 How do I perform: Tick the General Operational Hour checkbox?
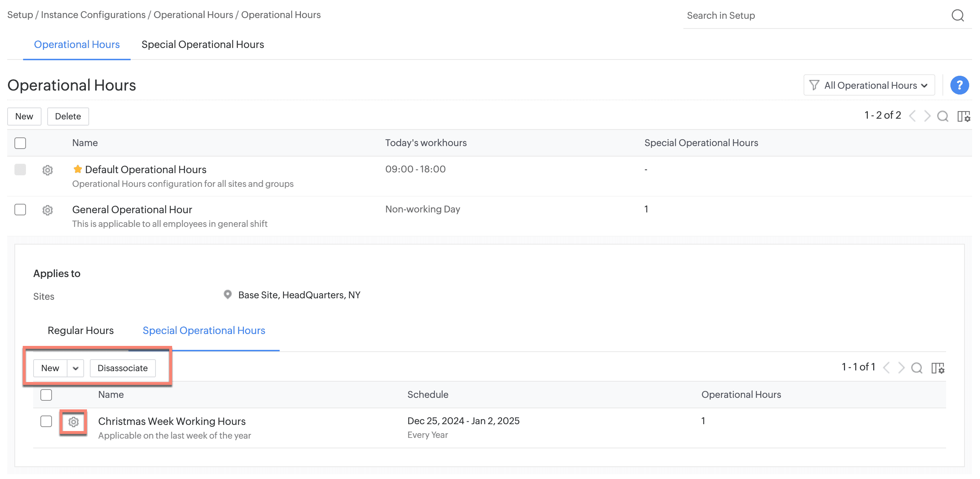pyautogui.click(x=20, y=210)
